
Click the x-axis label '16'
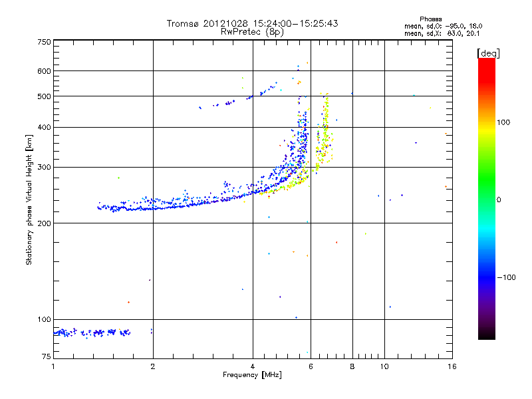click(452, 366)
